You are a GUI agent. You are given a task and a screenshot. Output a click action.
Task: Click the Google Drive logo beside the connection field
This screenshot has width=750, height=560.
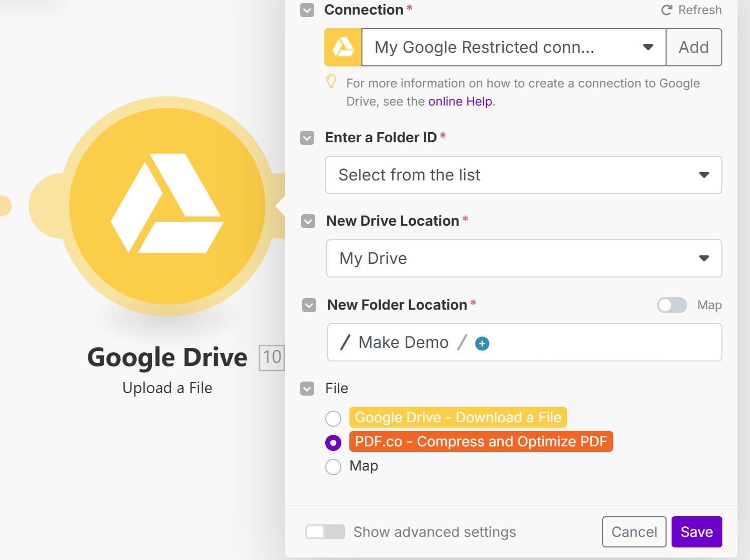tap(342, 47)
